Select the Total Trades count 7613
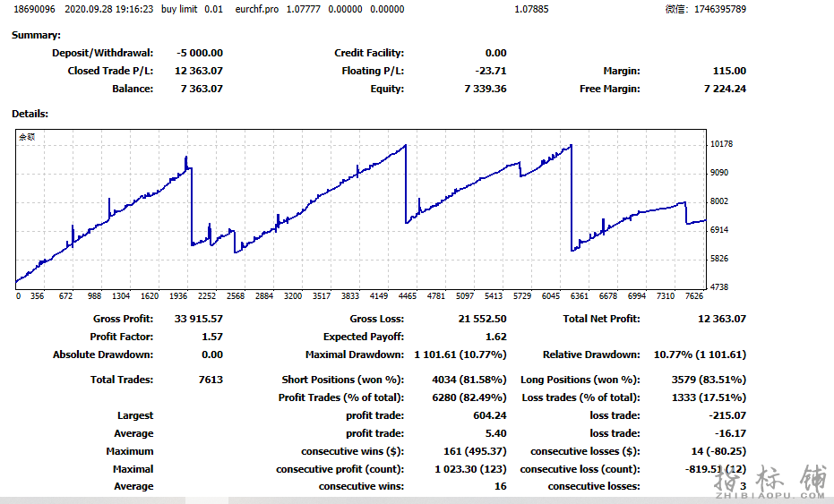The width and height of the screenshot is (834, 504). (x=210, y=380)
